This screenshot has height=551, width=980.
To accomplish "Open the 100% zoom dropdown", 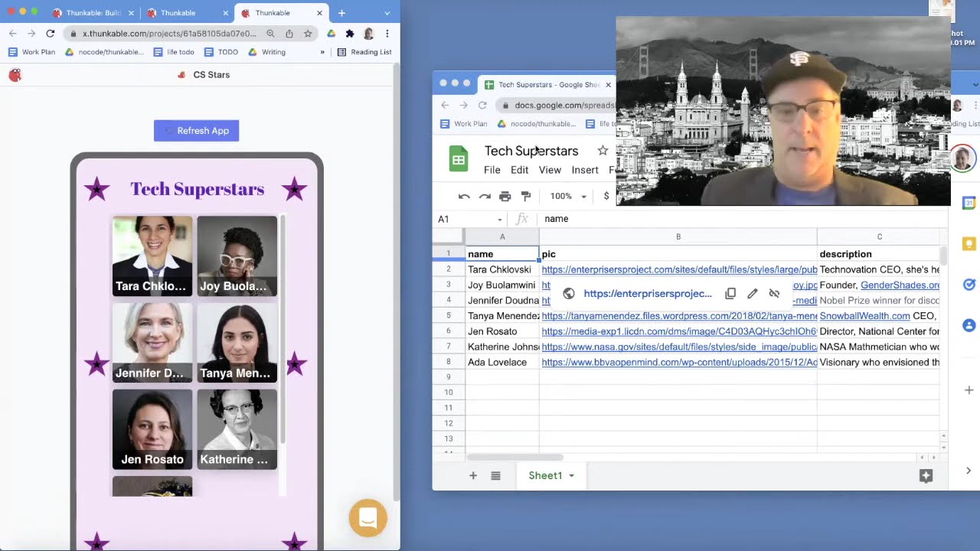I will [x=568, y=197].
